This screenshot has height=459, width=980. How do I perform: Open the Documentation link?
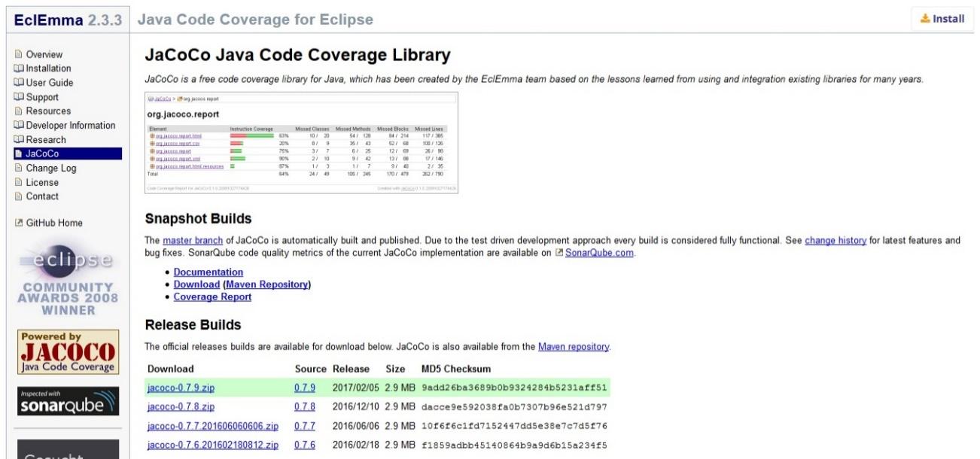[x=208, y=272]
